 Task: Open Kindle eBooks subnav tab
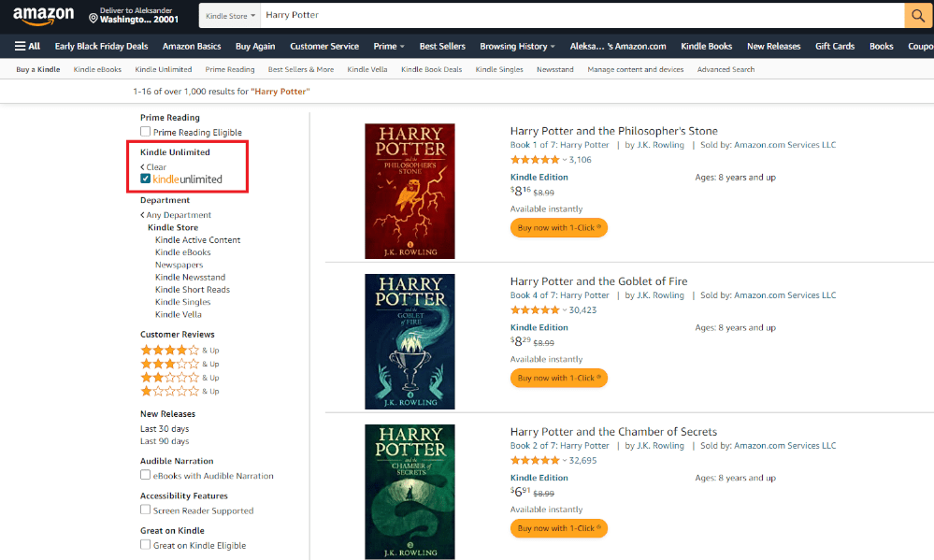pyautogui.click(x=97, y=70)
